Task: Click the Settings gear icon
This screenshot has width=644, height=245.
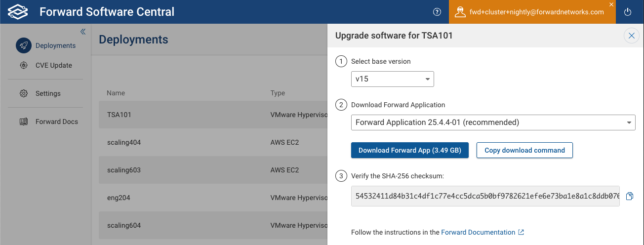Action: [x=24, y=93]
